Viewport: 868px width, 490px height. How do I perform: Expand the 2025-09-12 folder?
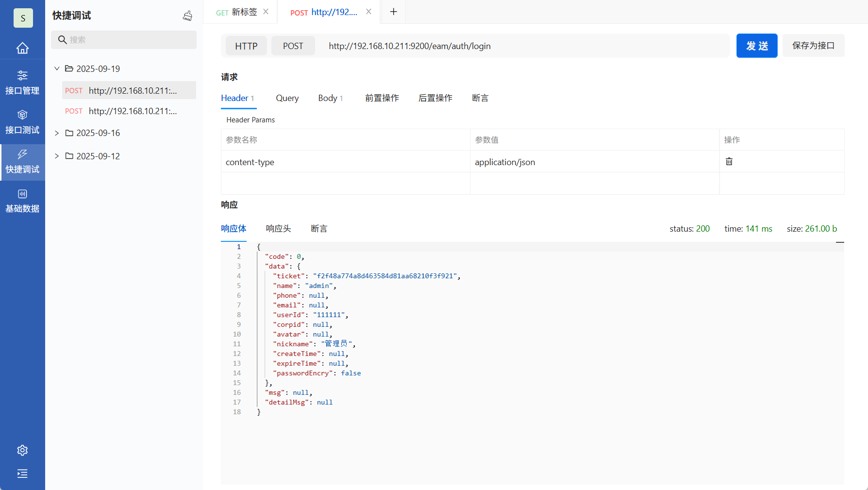click(x=57, y=156)
